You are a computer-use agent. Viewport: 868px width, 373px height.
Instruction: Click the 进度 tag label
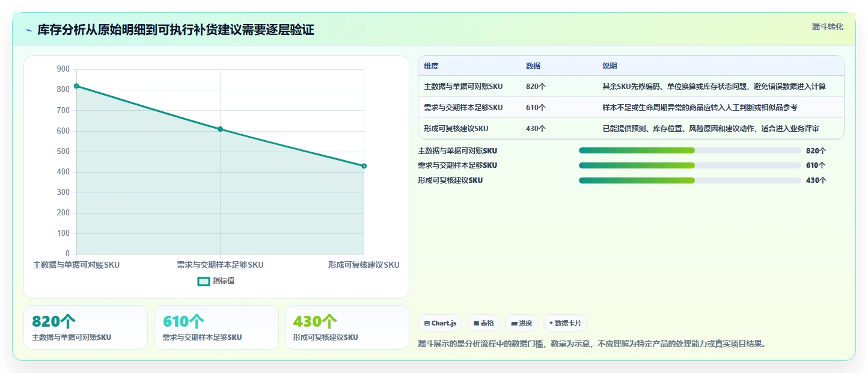pyautogui.click(x=525, y=323)
